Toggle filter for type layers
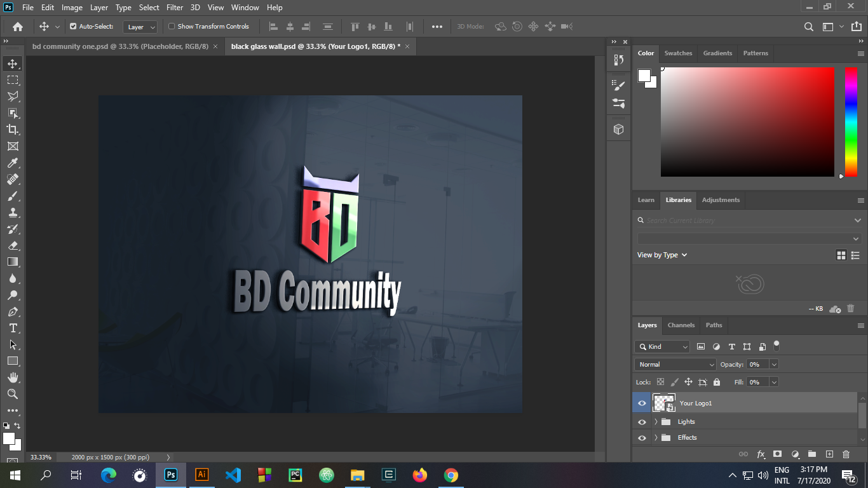The width and height of the screenshot is (868, 488). (x=731, y=347)
